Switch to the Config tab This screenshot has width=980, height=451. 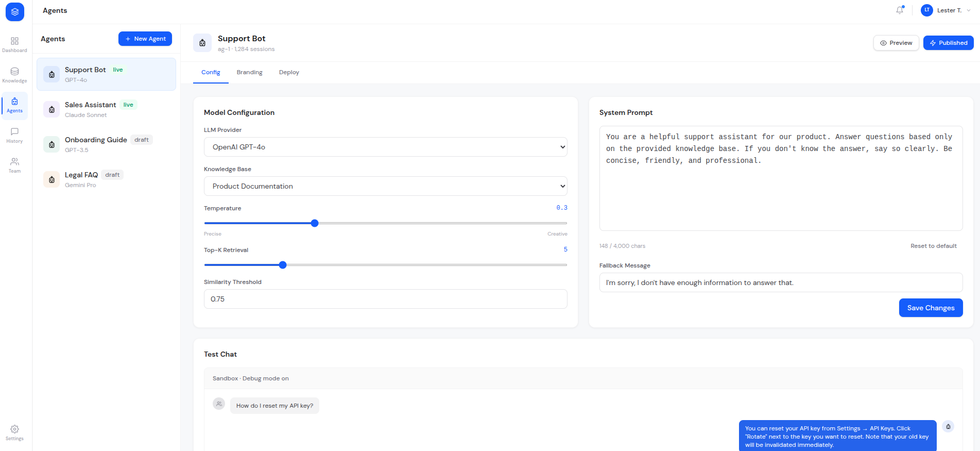[x=211, y=72]
